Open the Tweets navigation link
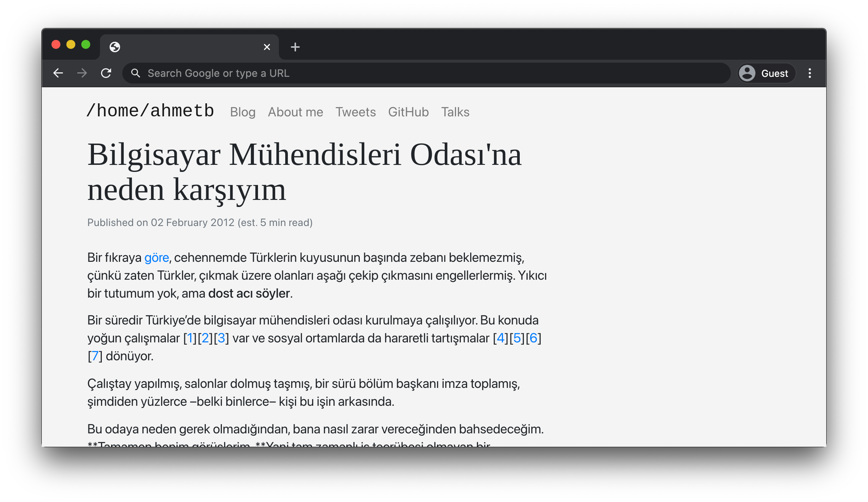Viewport: 868px width, 502px height. 355,112
